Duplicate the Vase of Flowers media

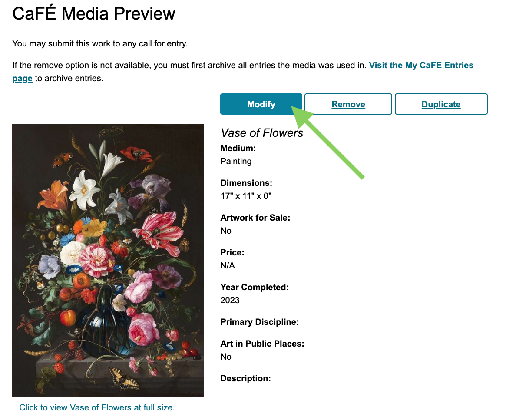click(x=441, y=104)
